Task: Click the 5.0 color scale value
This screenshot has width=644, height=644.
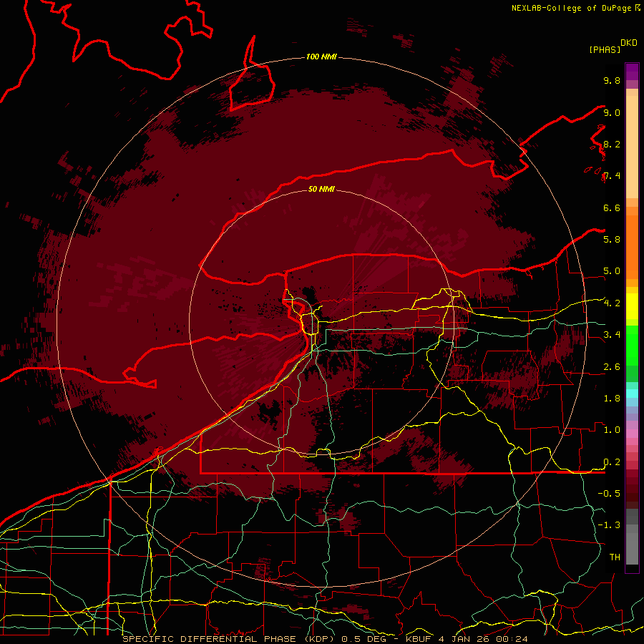Action: coord(612,271)
